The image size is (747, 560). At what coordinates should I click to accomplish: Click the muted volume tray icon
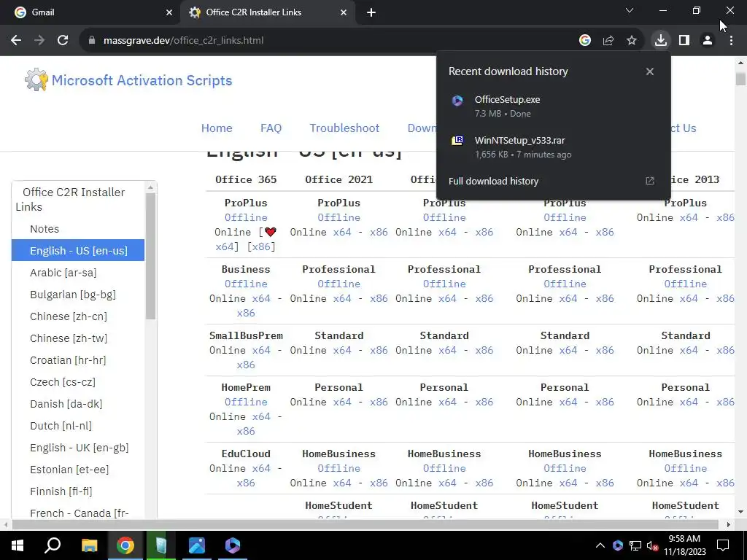652,545
